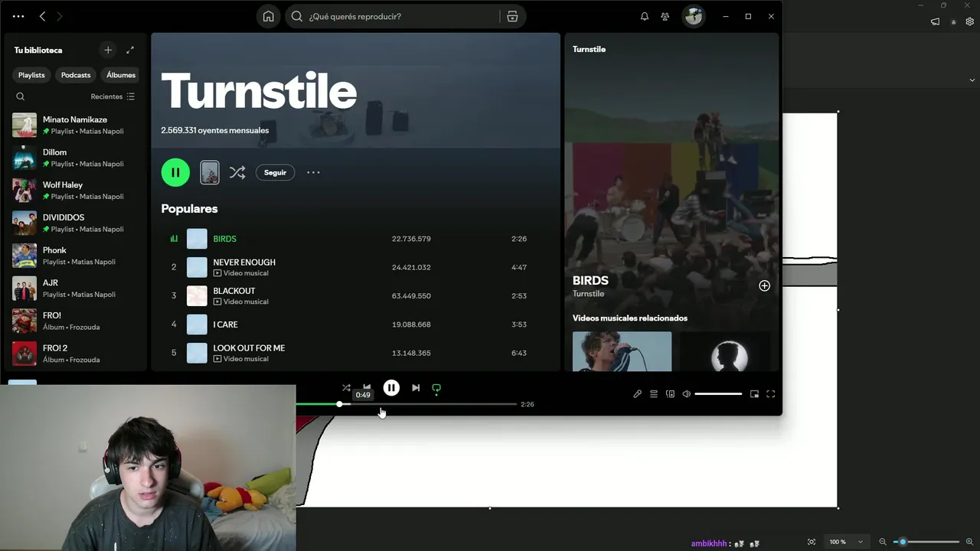Open the three-dot more options for Turnstile
The height and width of the screenshot is (551, 980).
coord(313,172)
